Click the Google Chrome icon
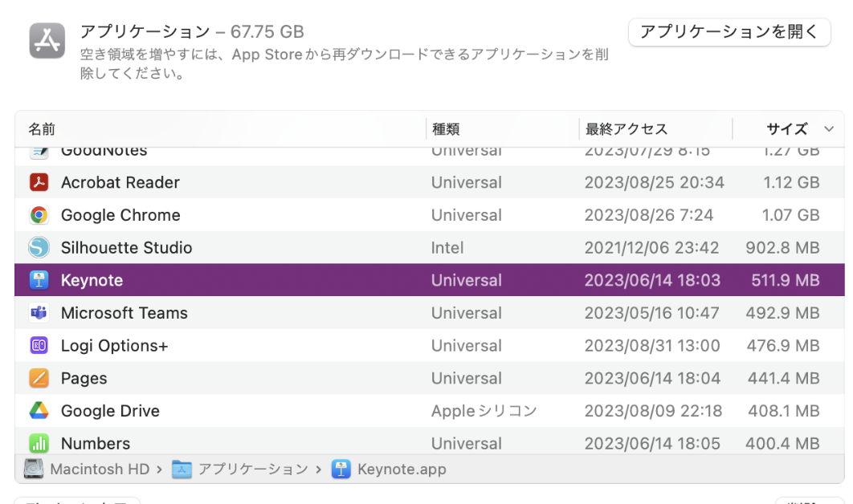 tap(39, 215)
